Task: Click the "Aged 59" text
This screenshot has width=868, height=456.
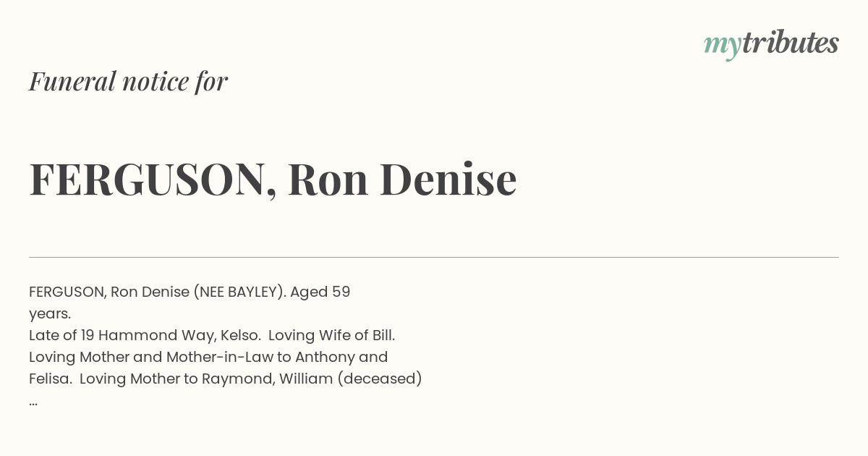Action: (320, 292)
